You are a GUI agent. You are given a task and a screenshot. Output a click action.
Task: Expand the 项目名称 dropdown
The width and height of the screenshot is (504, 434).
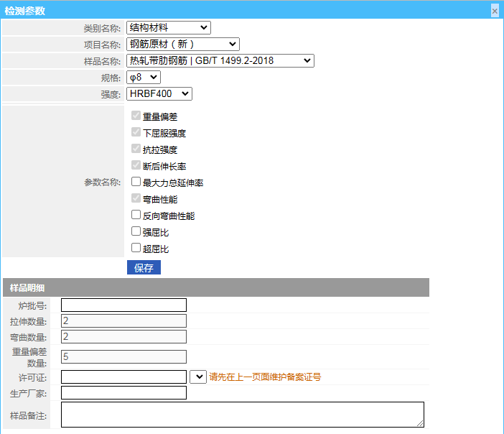182,45
